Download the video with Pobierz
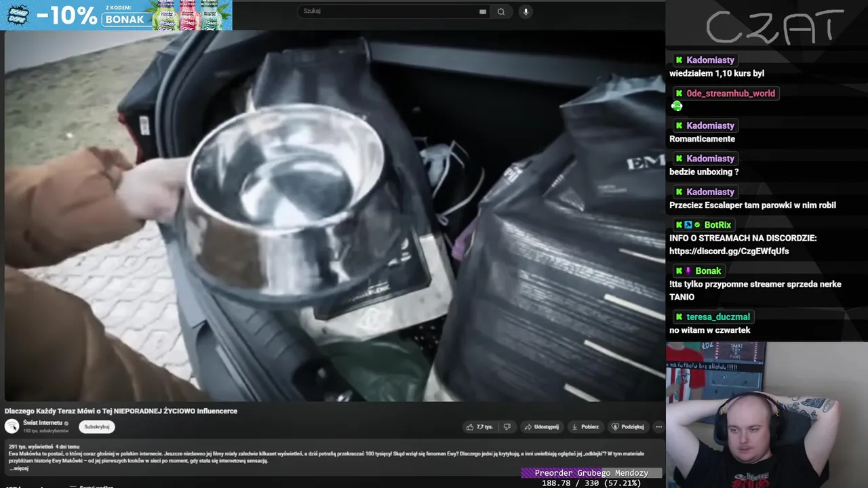The image size is (868, 488). pyautogui.click(x=586, y=427)
